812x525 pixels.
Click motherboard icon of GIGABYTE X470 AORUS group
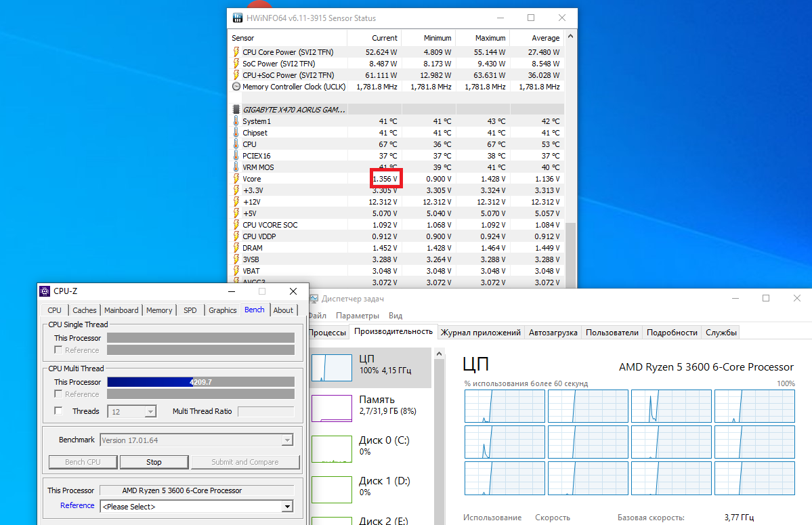(236, 109)
